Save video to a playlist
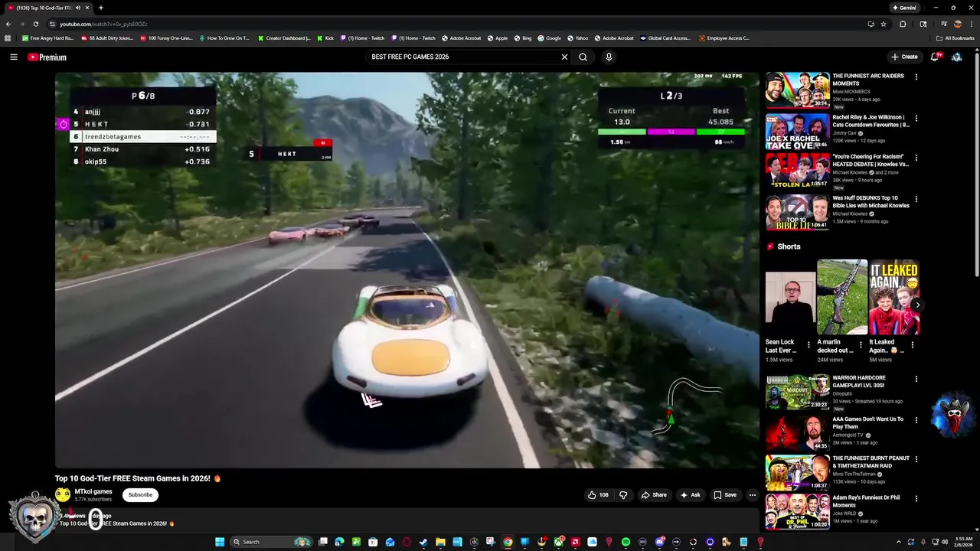This screenshot has height=551, width=980. point(725,495)
